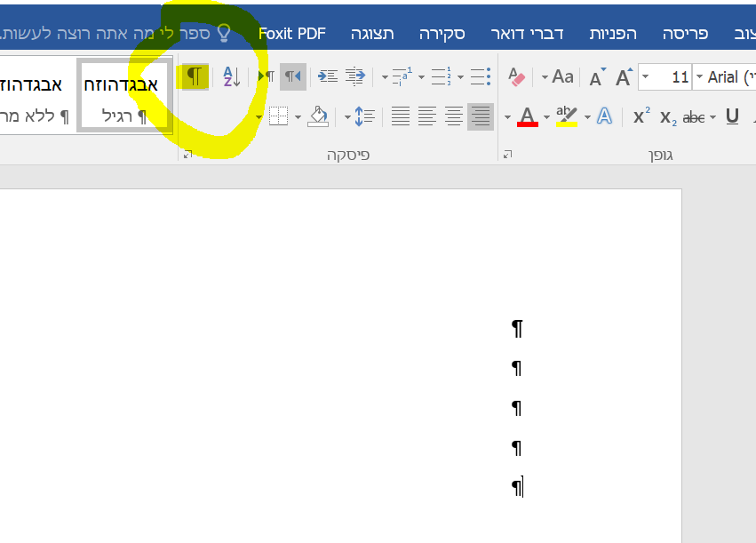
Task: Click the font size field showing 11
Action: (x=671, y=77)
